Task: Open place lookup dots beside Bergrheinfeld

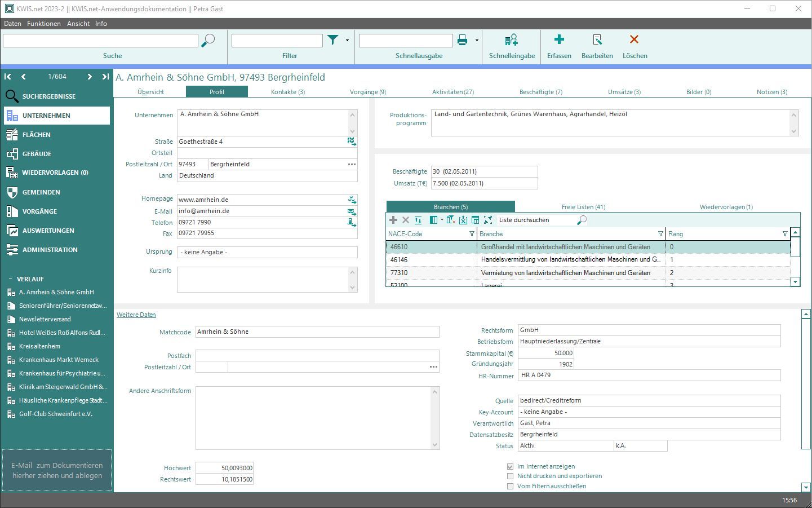Action: point(352,165)
